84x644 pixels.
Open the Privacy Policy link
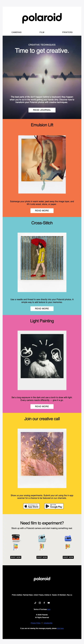tap(35, 623)
